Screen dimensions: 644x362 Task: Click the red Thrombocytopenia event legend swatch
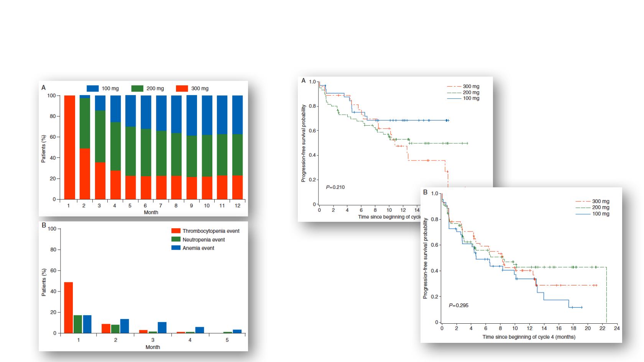pos(176,231)
